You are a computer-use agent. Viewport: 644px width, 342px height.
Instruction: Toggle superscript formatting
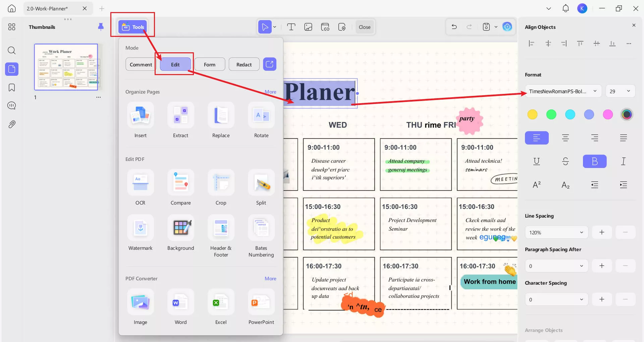(537, 185)
